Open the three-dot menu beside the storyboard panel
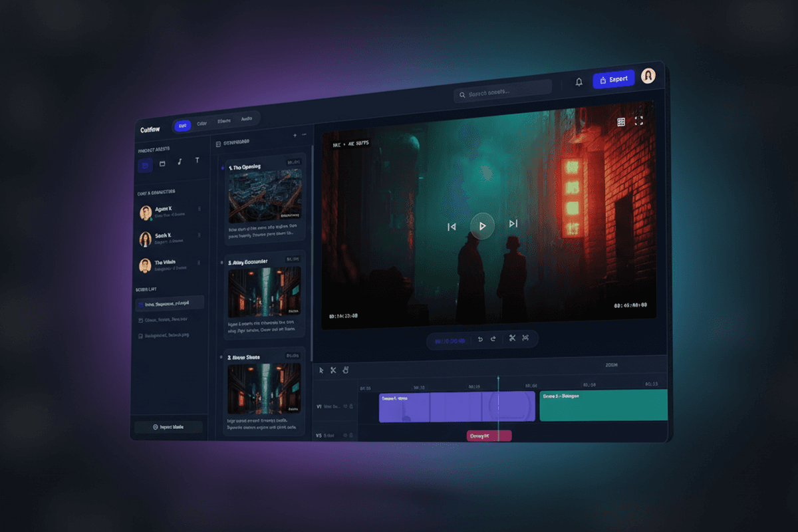Viewport: 798px width, 532px height. click(x=303, y=136)
